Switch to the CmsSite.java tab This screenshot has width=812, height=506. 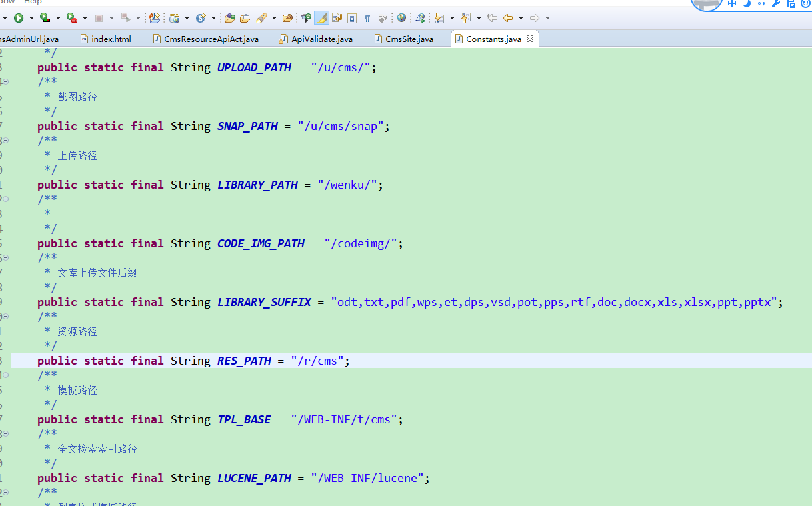tap(409, 39)
